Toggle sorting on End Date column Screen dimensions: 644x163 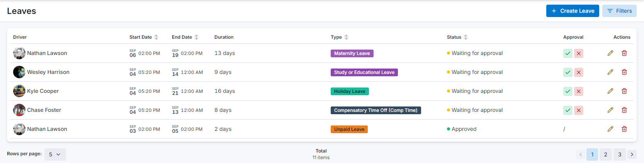196,37
